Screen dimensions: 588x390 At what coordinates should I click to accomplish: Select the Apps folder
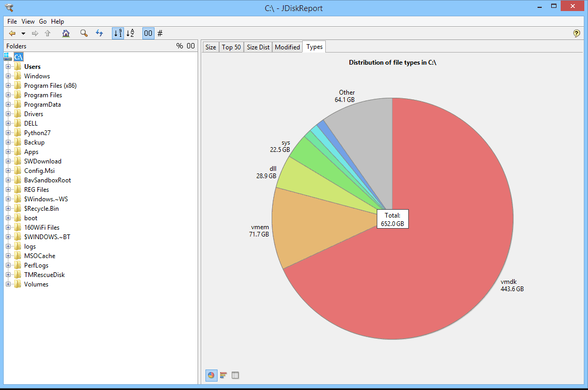point(31,152)
